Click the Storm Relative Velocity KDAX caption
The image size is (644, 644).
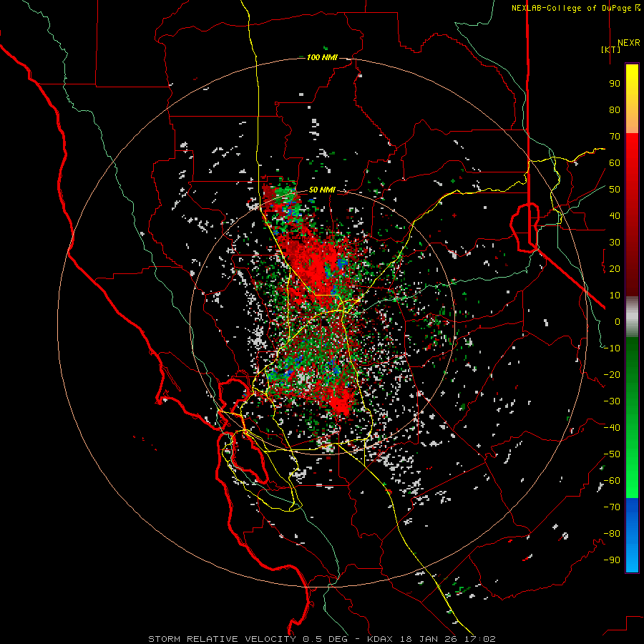point(322,639)
